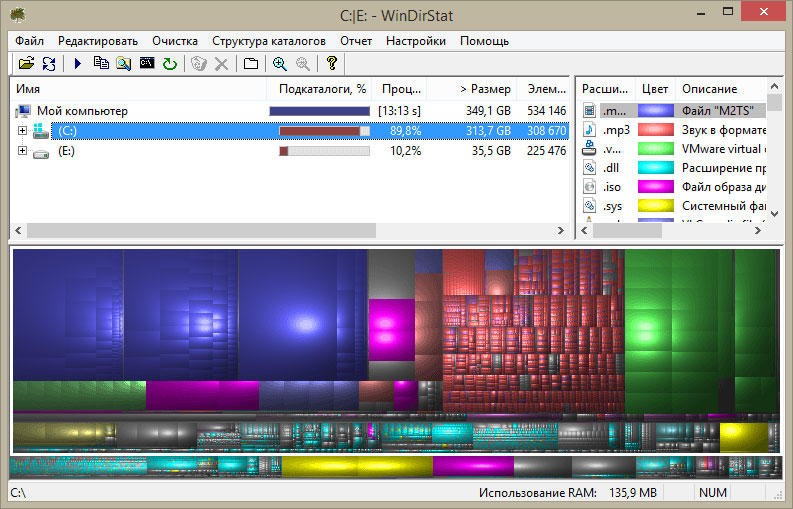Click the Open drive selection toolbar icon
The image size is (793, 509).
tap(26, 63)
